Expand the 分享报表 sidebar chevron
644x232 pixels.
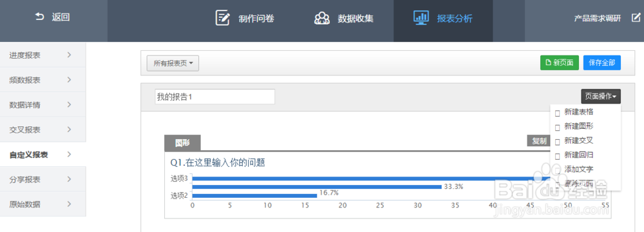pos(69,179)
